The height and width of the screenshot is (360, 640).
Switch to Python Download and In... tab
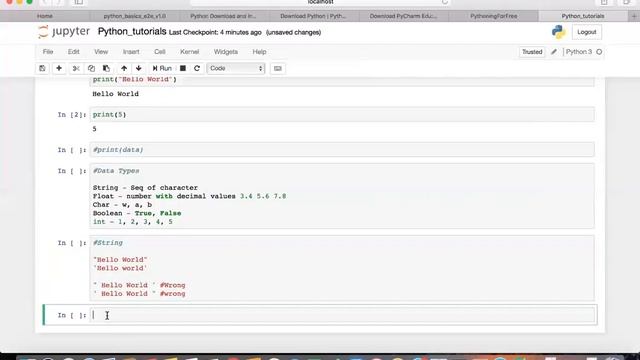tap(224, 16)
